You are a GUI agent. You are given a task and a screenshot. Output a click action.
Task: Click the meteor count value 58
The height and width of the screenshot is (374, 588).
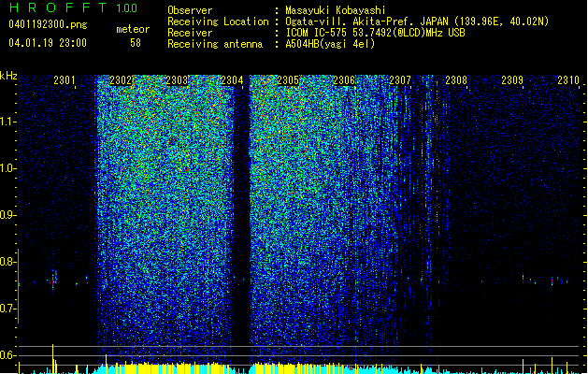136,43
